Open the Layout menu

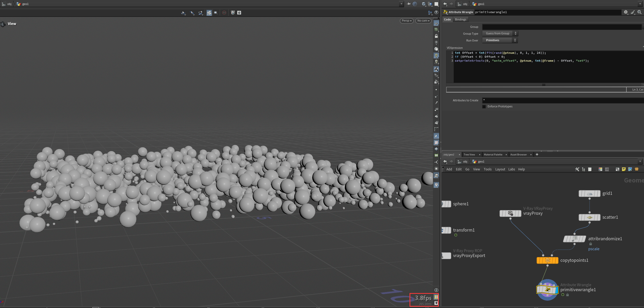point(500,169)
